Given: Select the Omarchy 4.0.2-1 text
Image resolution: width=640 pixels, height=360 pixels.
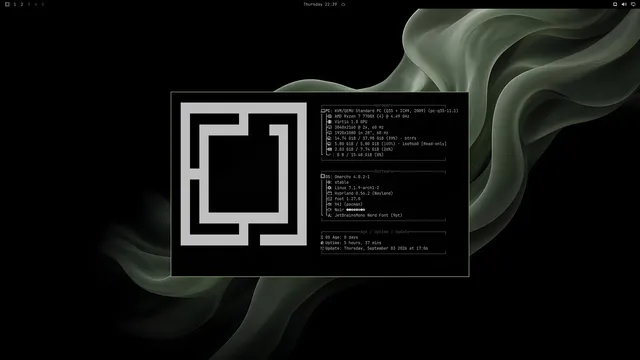Looking at the screenshot, I should click(352, 177).
